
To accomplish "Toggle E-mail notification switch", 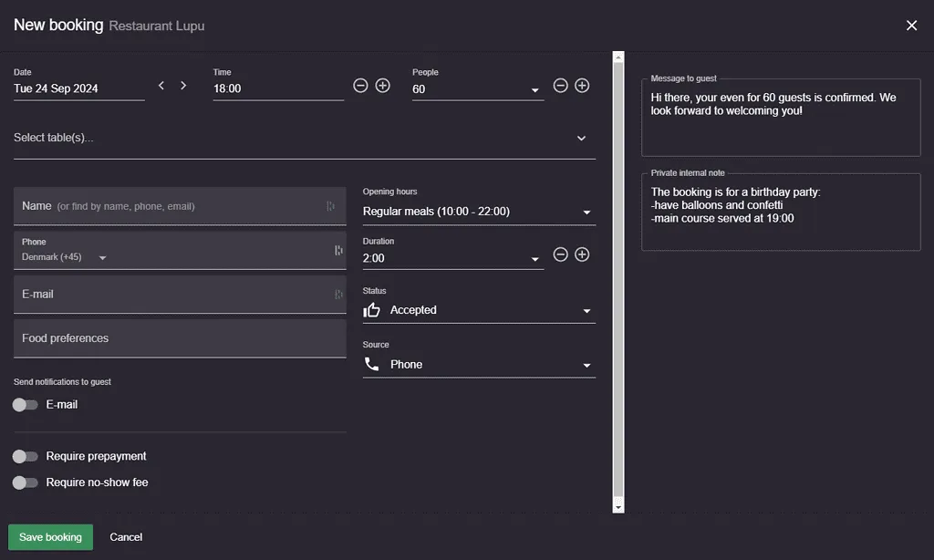I will [25, 405].
